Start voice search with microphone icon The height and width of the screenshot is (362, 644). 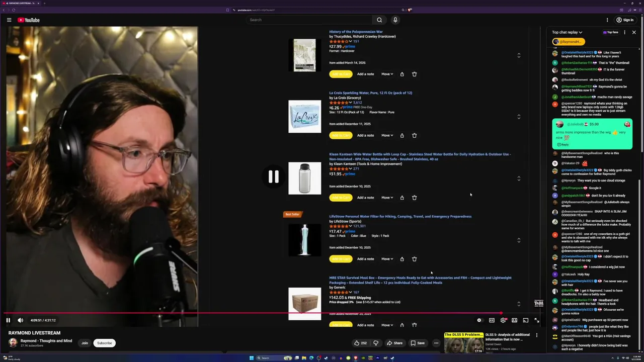395,20
